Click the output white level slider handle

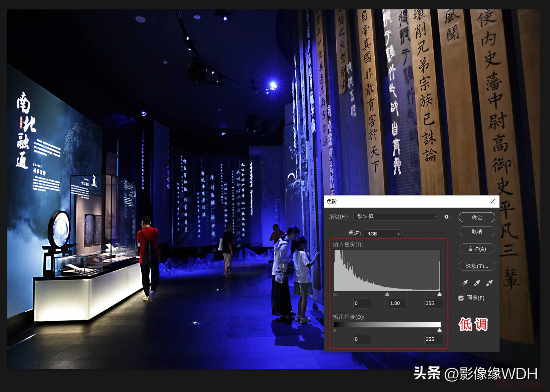point(440,330)
